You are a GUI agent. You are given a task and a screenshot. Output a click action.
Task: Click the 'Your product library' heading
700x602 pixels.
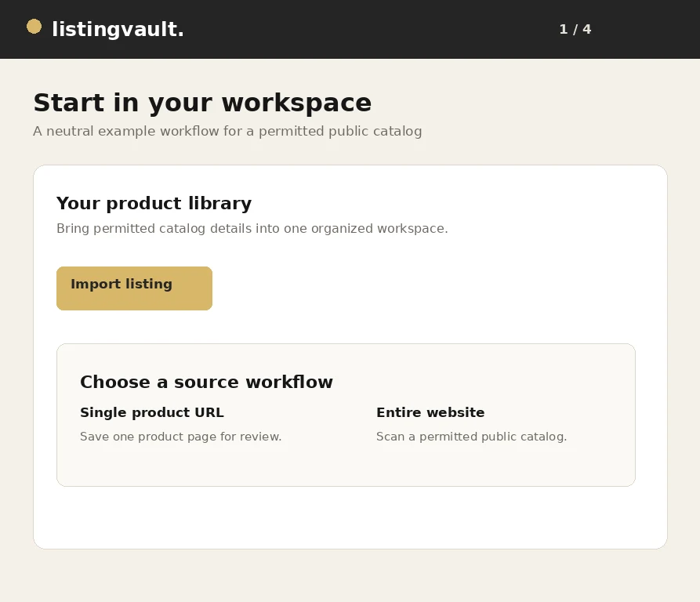click(x=154, y=204)
